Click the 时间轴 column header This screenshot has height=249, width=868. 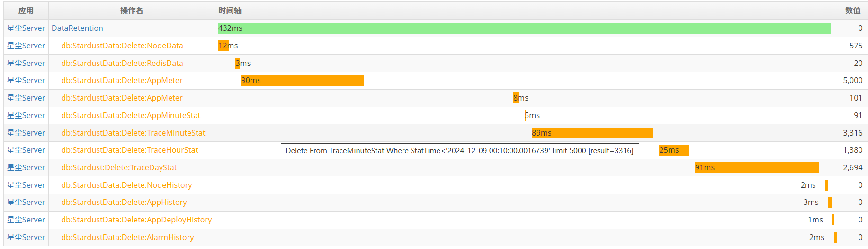[230, 10]
